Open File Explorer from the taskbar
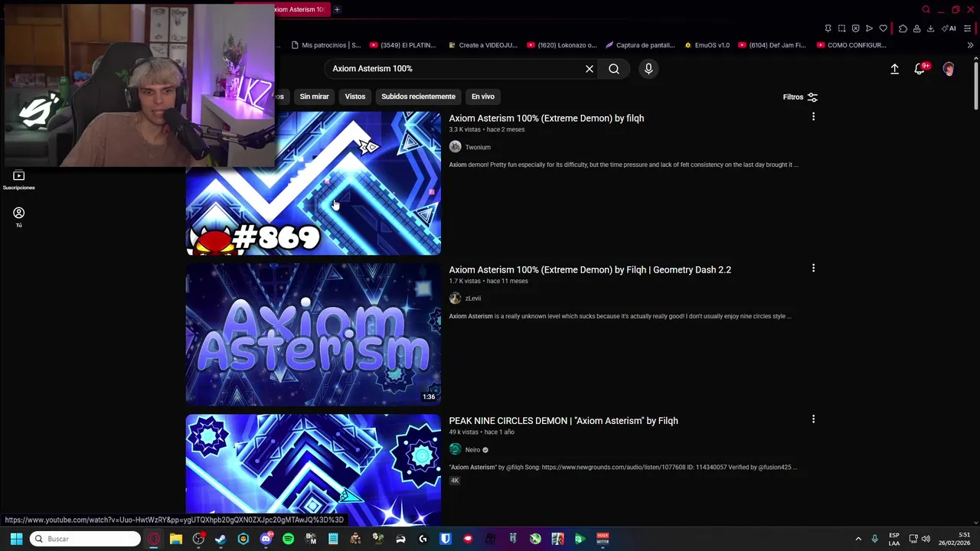 (175, 539)
